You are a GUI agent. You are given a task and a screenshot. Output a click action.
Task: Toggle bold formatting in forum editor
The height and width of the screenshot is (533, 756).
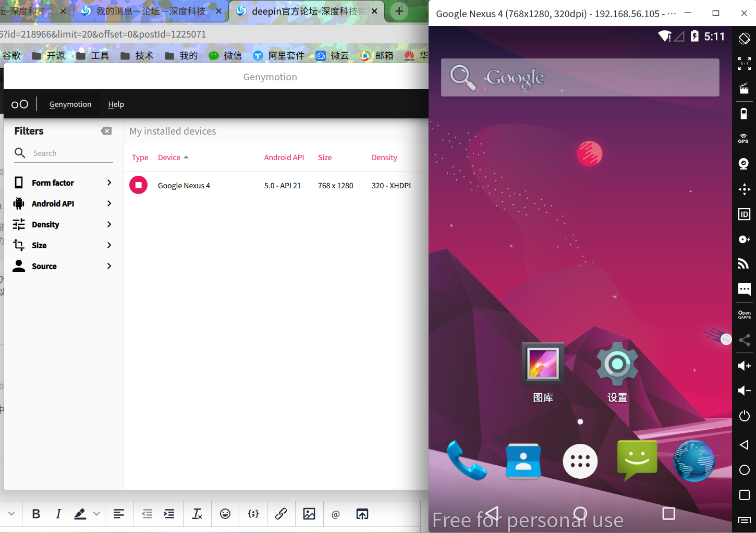click(36, 514)
